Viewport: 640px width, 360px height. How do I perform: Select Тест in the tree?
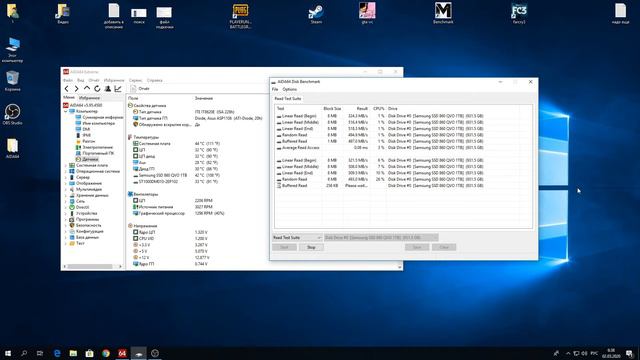click(x=77, y=243)
